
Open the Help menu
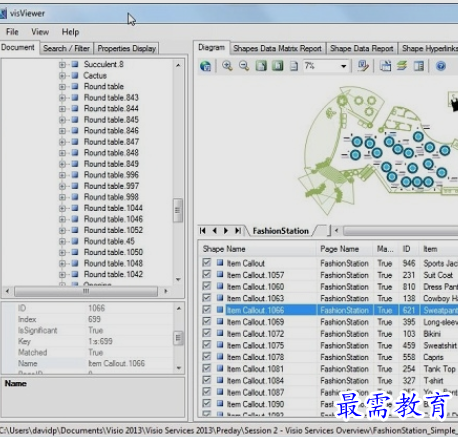(70, 32)
